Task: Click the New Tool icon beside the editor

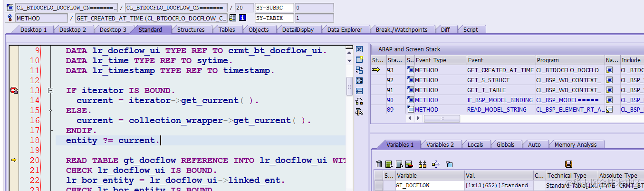Action: click(359, 59)
